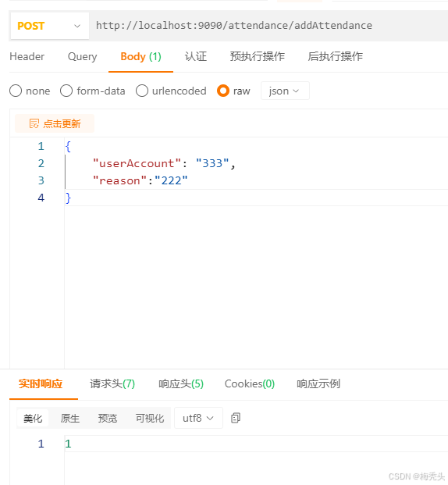Open the Query tab
Image resolution: width=448 pixels, height=485 pixels.
click(82, 56)
